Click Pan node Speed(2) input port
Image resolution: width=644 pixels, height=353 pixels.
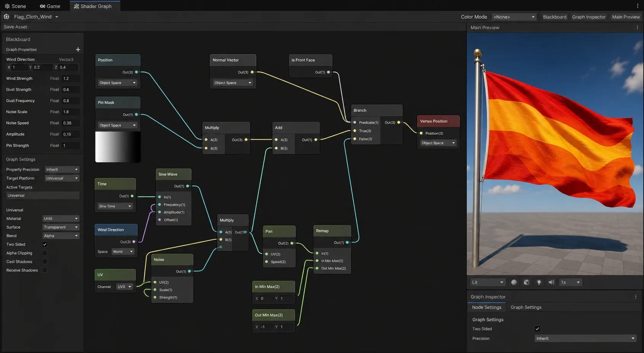coord(266,262)
